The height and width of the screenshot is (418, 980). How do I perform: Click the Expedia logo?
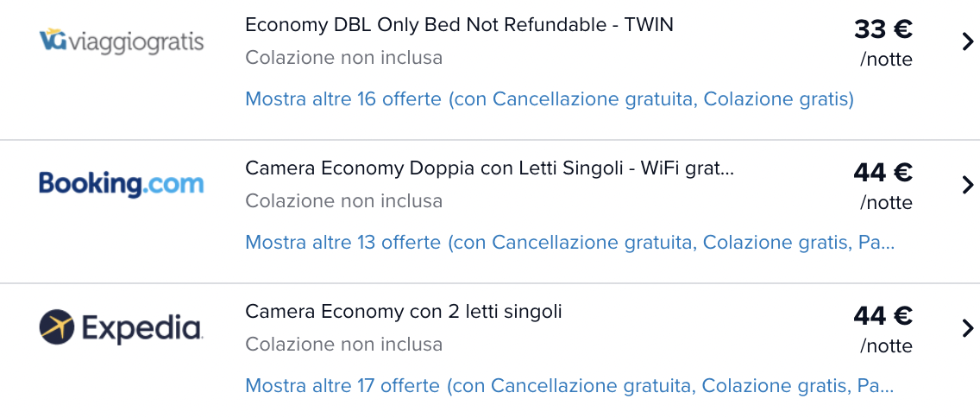120,327
